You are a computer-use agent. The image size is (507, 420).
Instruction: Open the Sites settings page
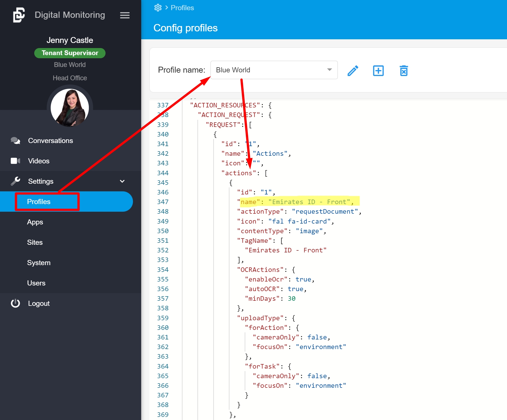click(x=35, y=242)
